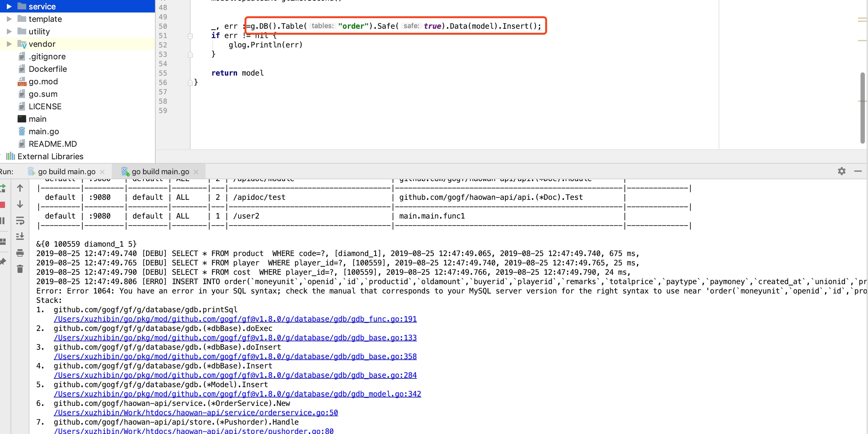Open orderservice.go:50 stack trace link
Viewport: 868px width, 434px height.
pos(195,412)
